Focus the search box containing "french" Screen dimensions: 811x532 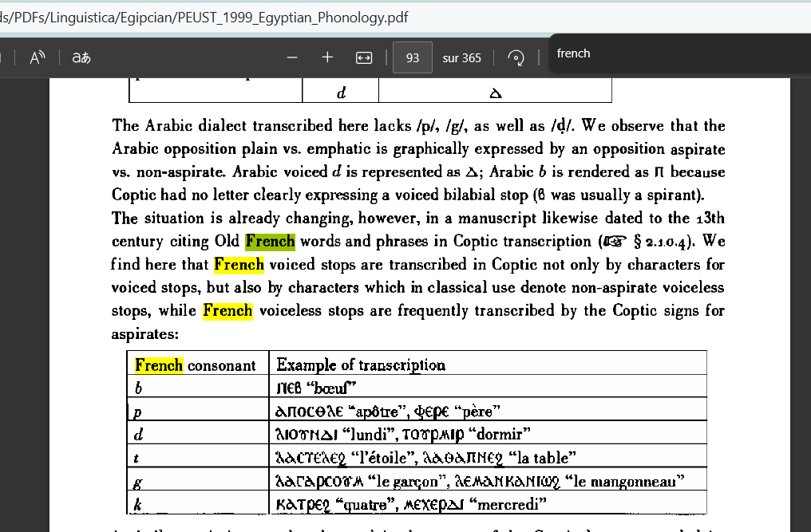pos(671,53)
